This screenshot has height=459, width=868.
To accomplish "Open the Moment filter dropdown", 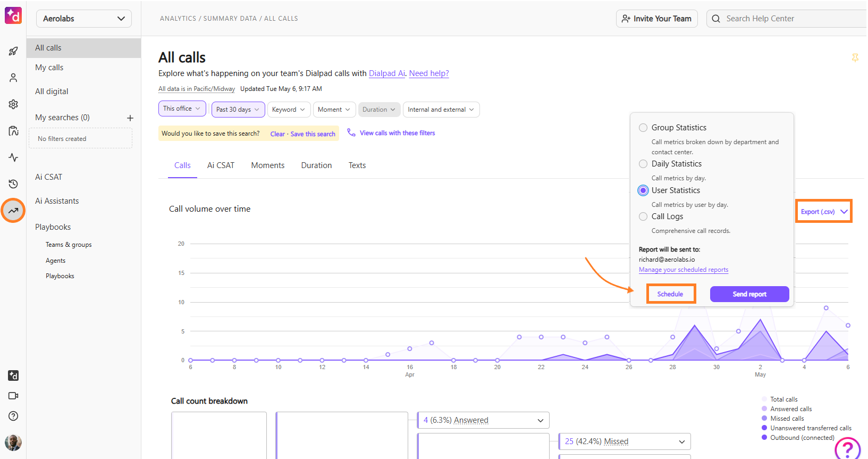I will click(x=334, y=110).
